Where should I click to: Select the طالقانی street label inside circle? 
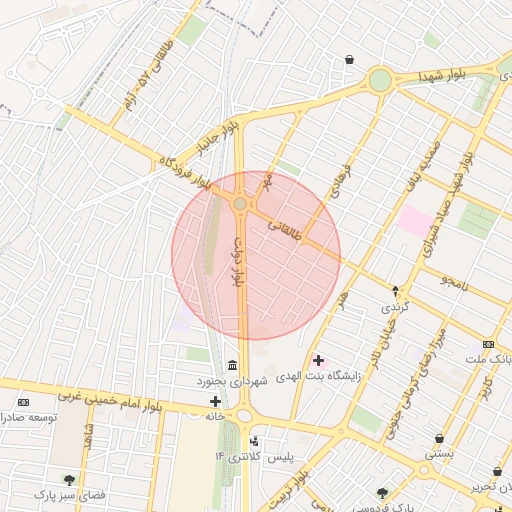[284, 231]
